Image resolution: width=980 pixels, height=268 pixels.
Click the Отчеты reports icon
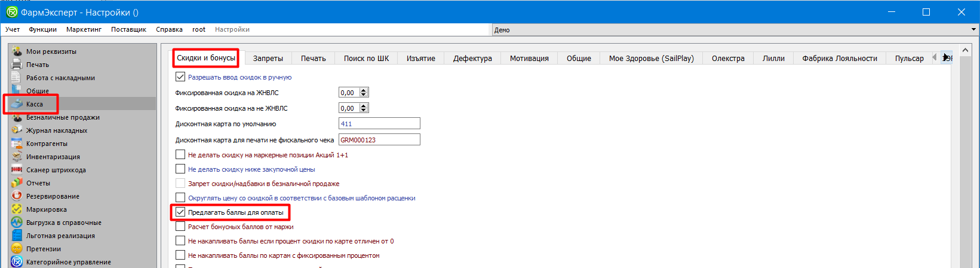click(17, 183)
